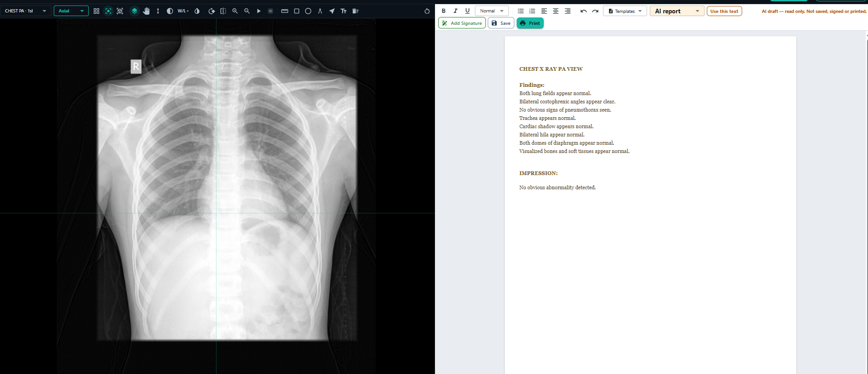Save the report with Save button
The width and height of the screenshot is (868, 374).
501,23
